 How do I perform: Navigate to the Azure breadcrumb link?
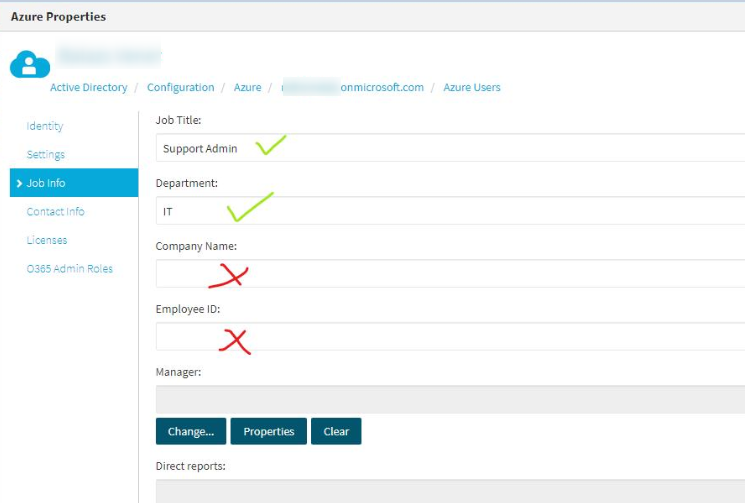tap(247, 88)
